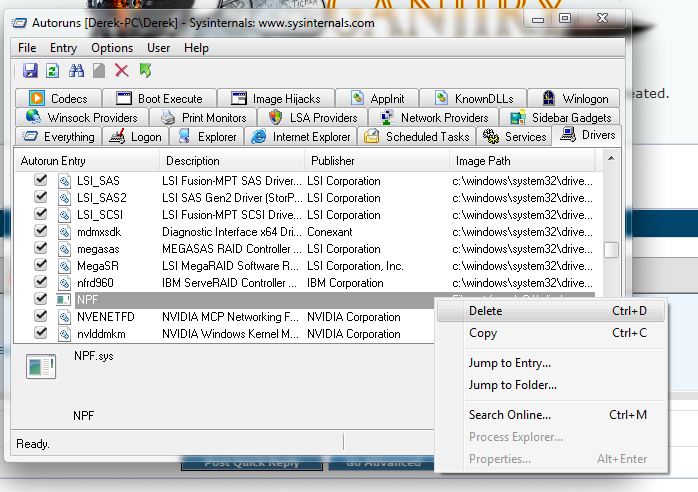Open the Entry menu
This screenshot has width=698, height=492.
coord(63,48)
